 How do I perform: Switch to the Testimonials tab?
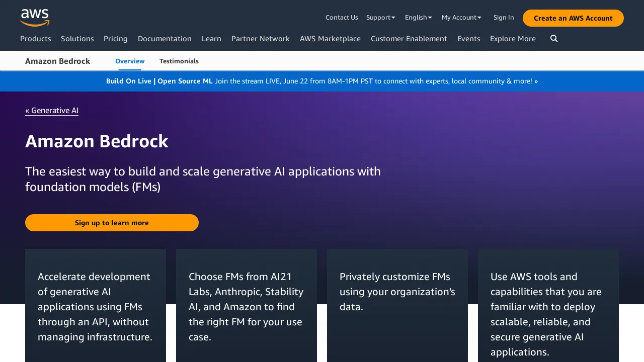(179, 61)
